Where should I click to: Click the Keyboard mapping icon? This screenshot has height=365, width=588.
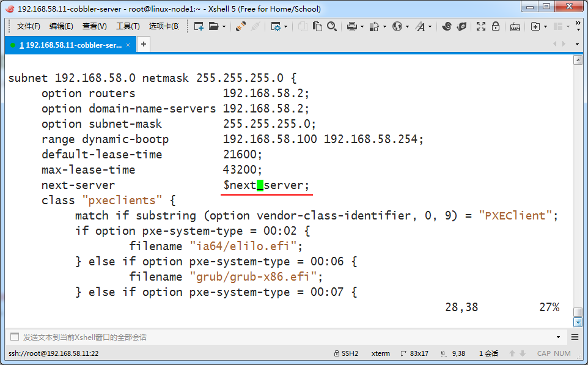pos(515,27)
